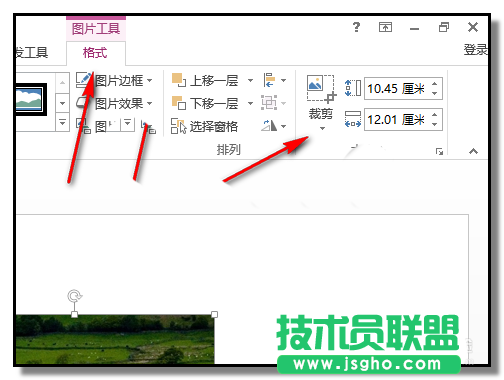Switch to the 格式 ribbon tab

[96, 53]
